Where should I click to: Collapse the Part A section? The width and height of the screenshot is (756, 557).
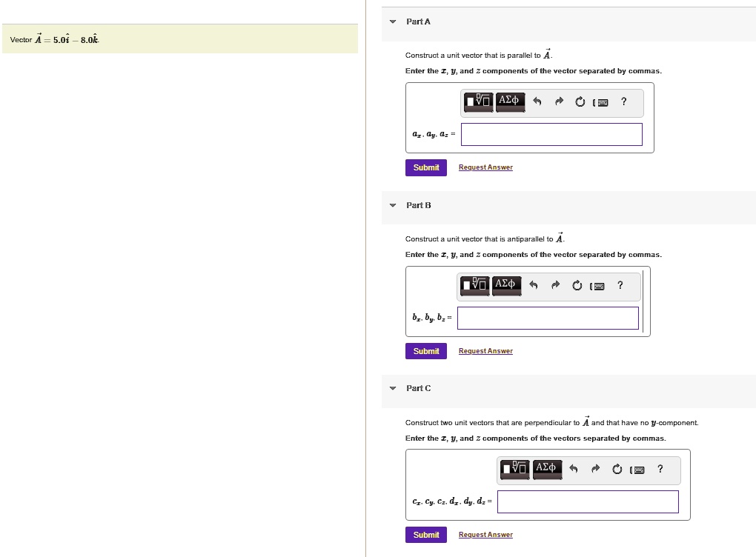393,21
